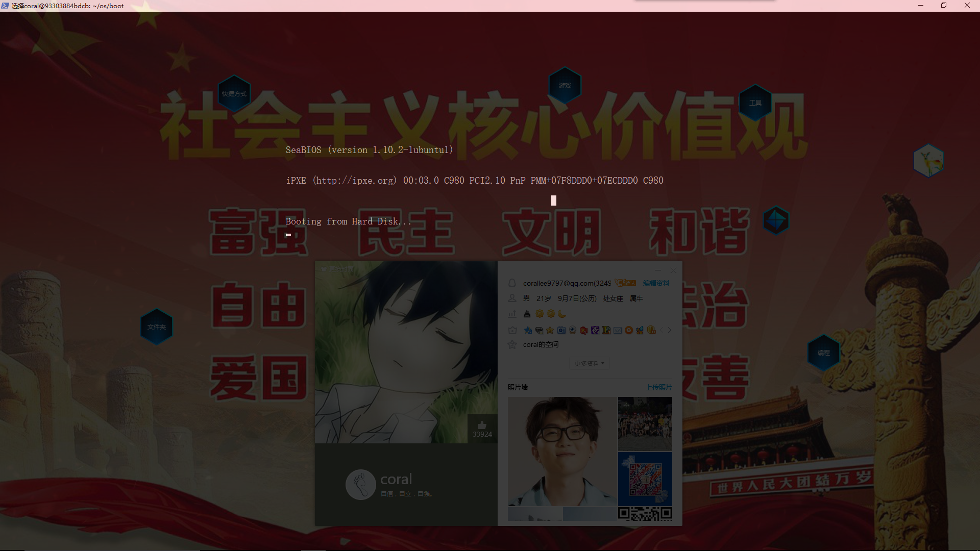
Task: Click the 上传照片 link
Action: 658,387
